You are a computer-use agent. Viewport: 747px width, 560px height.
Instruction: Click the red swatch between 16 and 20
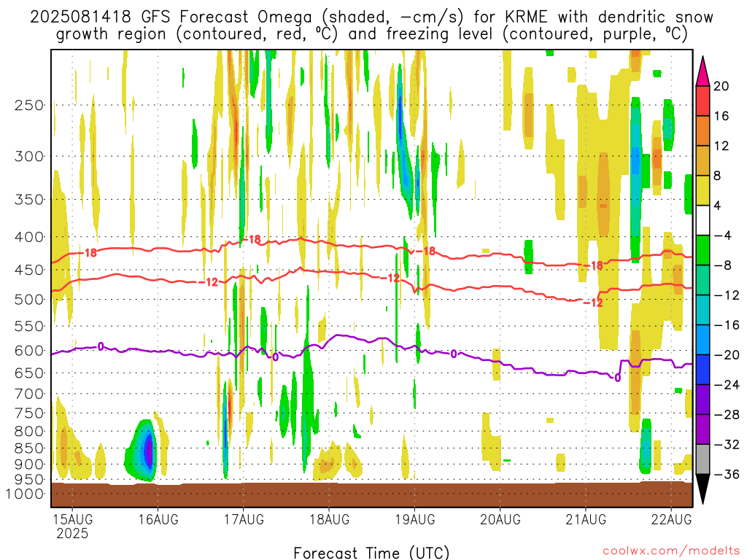(x=703, y=101)
